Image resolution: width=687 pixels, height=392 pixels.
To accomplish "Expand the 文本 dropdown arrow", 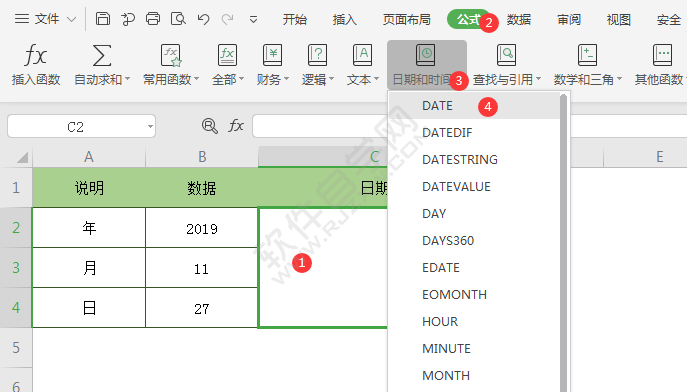I will coord(376,79).
